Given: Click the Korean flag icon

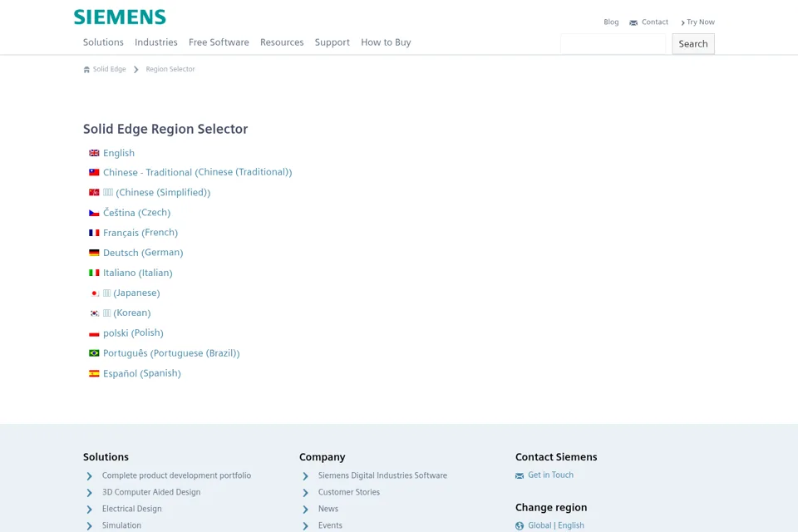Looking at the screenshot, I should point(94,313).
